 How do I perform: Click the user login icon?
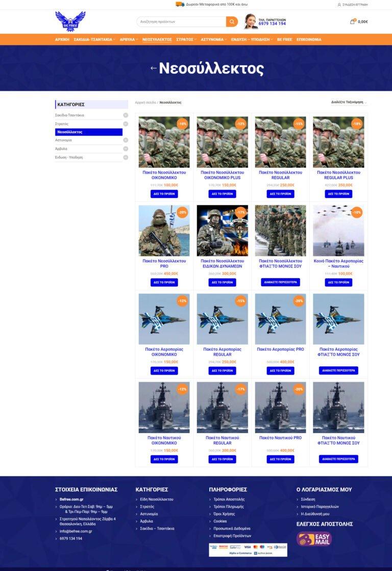point(339,5)
